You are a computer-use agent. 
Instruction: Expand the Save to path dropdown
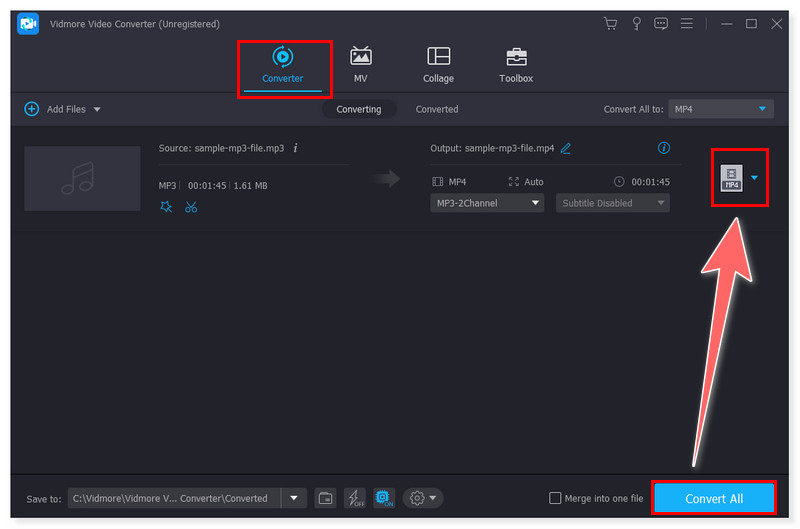click(294, 498)
